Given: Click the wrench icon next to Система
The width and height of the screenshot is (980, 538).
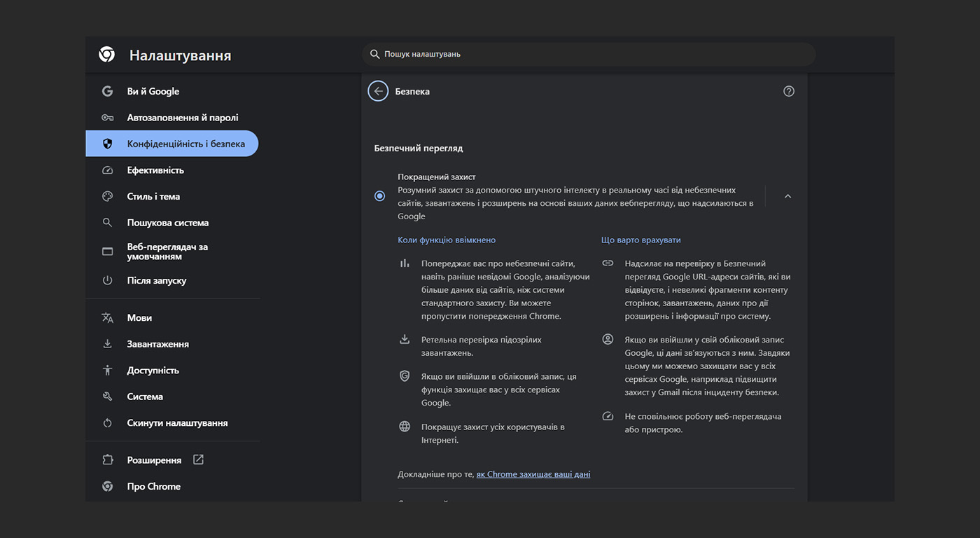Looking at the screenshot, I should pyautogui.click(x=107, y=396).
